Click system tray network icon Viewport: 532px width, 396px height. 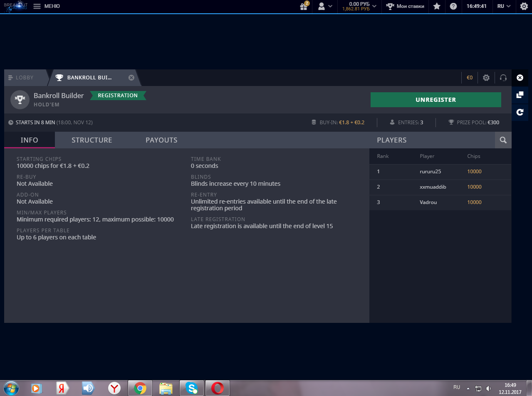[x=478, y=389]
